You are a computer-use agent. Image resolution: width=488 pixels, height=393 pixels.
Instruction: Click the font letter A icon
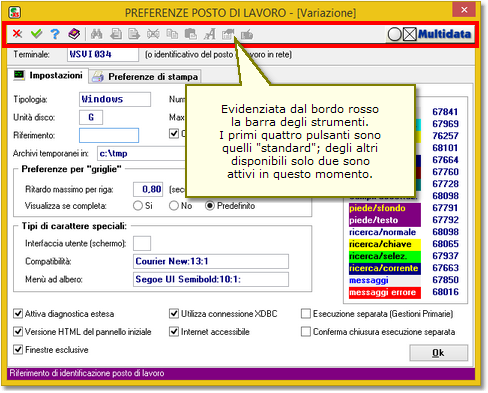coord(210,34)
